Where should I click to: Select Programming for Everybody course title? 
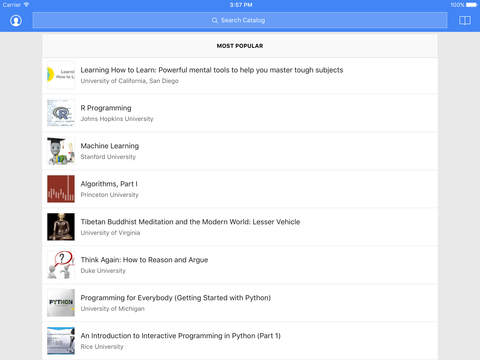pyautogui.click(x=176, y=298)
